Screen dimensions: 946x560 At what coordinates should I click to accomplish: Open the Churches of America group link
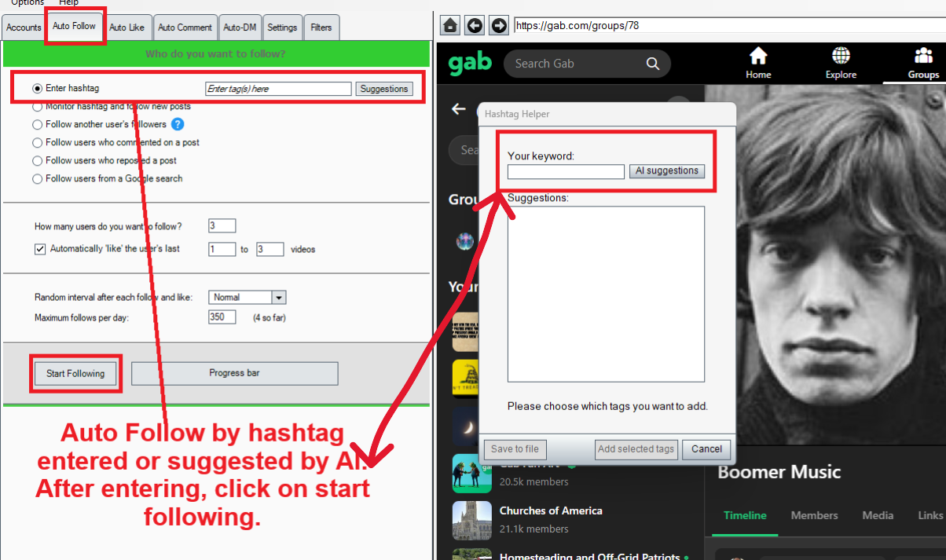551,511
